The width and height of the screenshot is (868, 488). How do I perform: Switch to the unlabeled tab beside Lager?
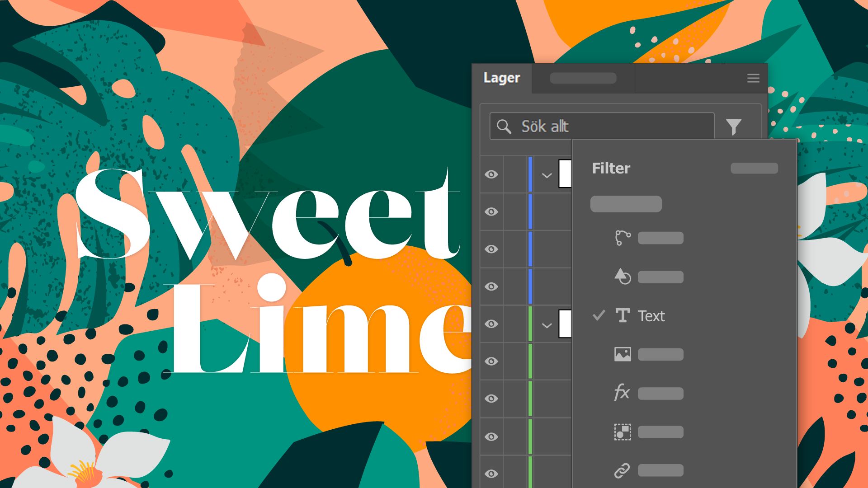(583, 78)
